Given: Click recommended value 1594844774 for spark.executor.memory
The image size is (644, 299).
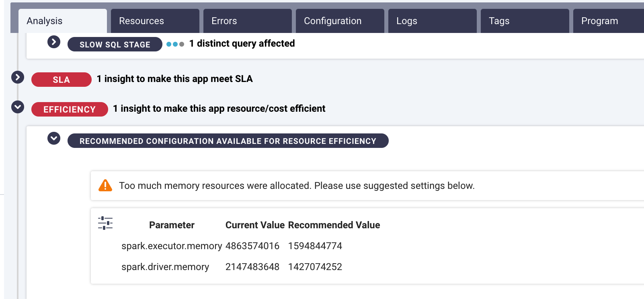Looking at the screenshot, I should tap(315, 246).
